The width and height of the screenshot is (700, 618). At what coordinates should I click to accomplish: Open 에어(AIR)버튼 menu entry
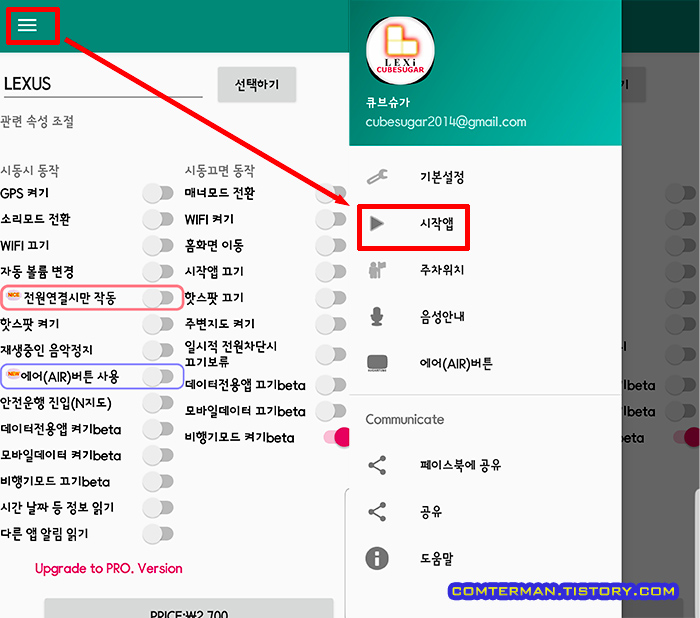485,363
